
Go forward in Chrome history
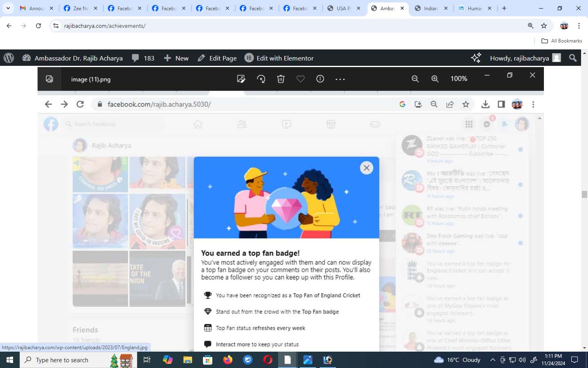point(24,26)
